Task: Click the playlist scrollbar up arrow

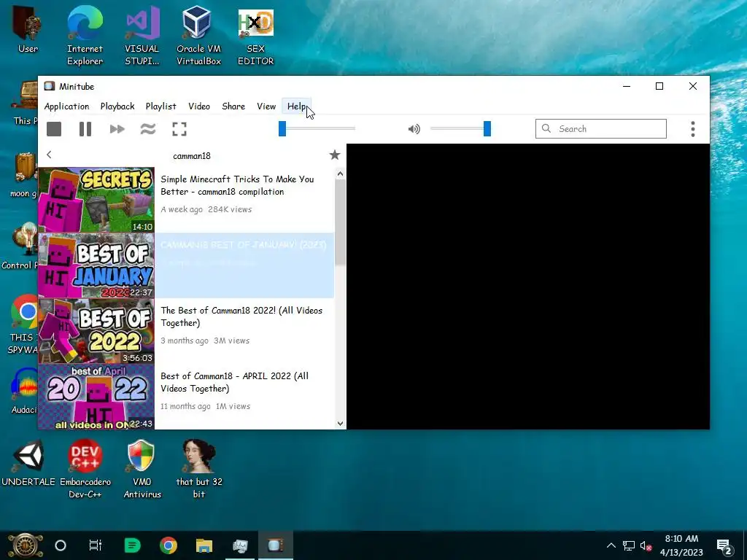Action: [x=340, y=174]
